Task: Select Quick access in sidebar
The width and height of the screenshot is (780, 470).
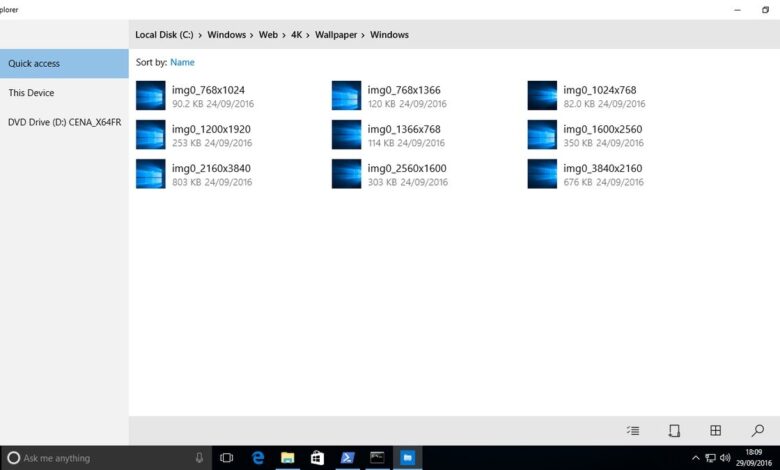Action: tap(64, 64)
